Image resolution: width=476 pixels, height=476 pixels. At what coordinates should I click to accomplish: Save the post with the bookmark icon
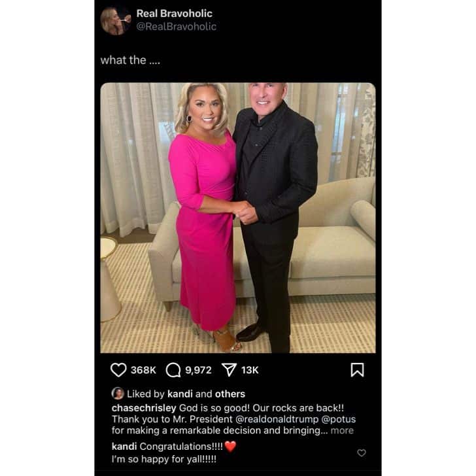[357, 370]
